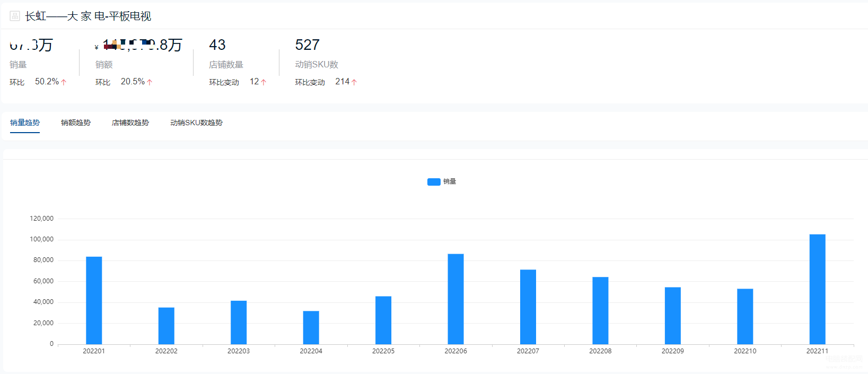Switch to 动销SKU数趋势 tab
Screen dimensions: 868x374
pos(196,123)
